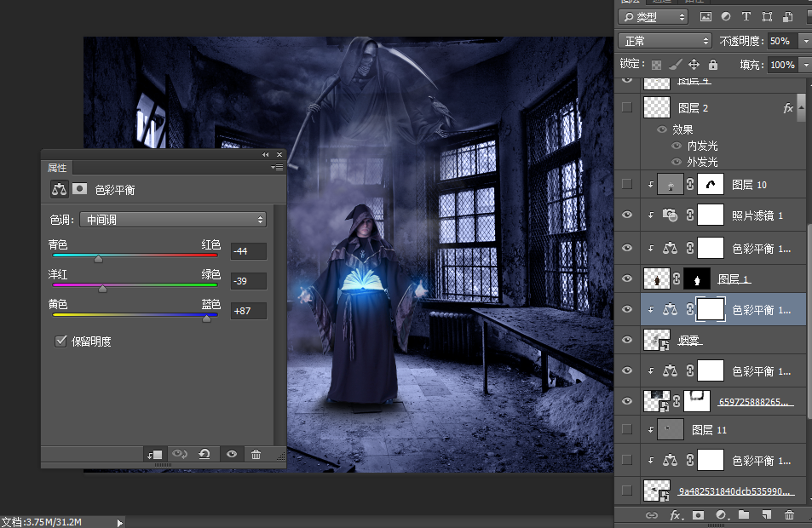Click the yellow-blue slider handle
The height and width of the screenshot is (528, 812).
coord(206,319)
